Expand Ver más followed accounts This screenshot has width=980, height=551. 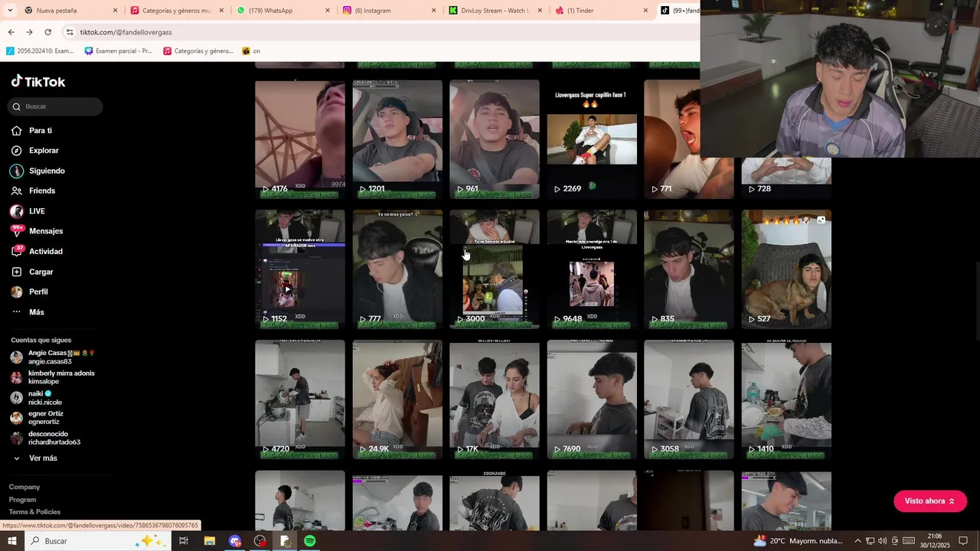point(35,458)
